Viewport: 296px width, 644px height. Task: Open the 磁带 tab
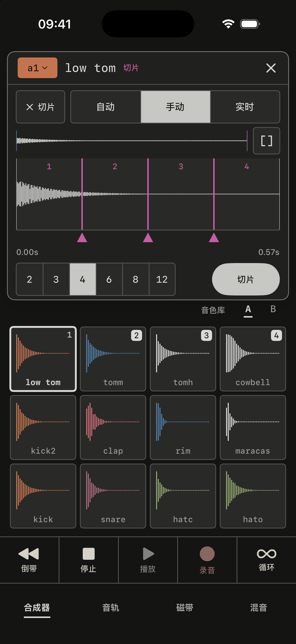click(185, 607)
